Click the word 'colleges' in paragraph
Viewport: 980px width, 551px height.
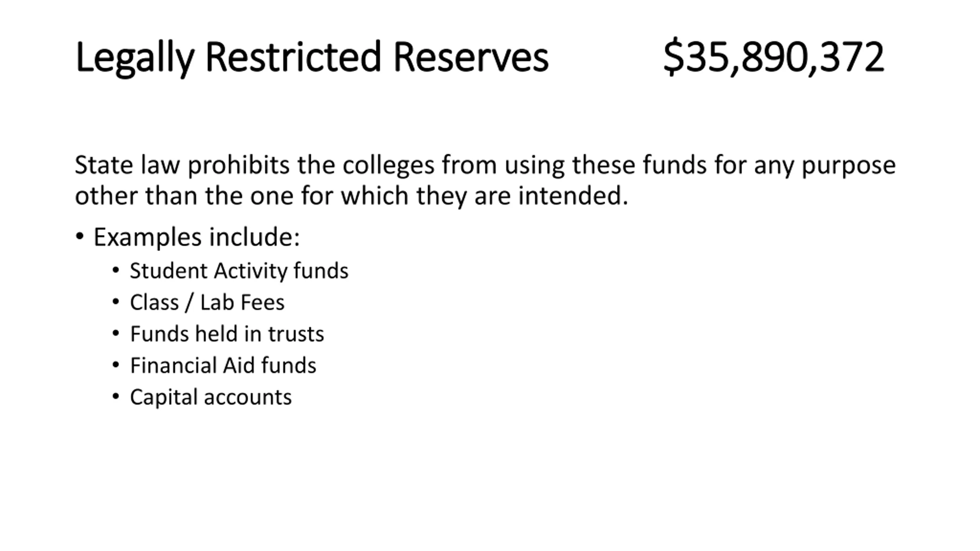tap(388, 166)
